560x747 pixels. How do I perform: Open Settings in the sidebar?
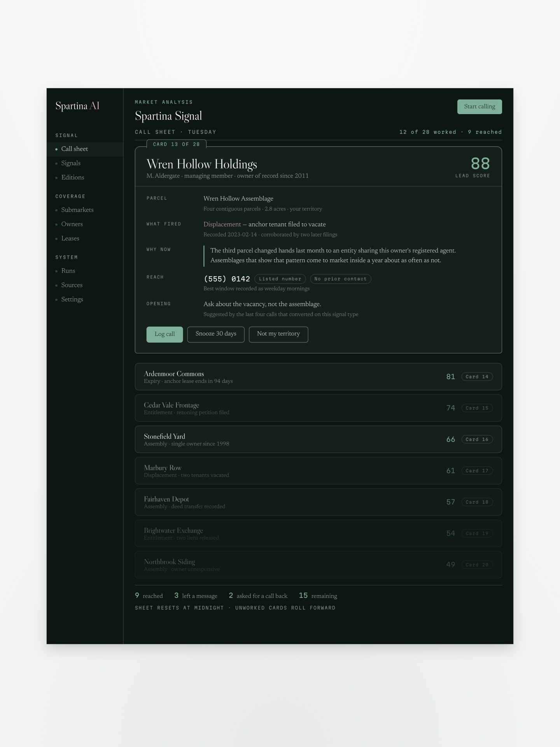coord(85,299)
